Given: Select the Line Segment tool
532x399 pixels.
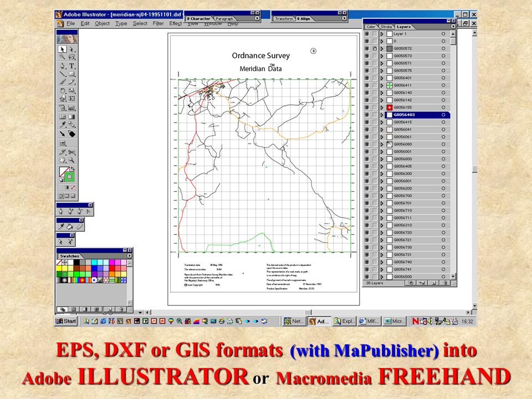Looking at the screenshot, I should tap(63, 74).
